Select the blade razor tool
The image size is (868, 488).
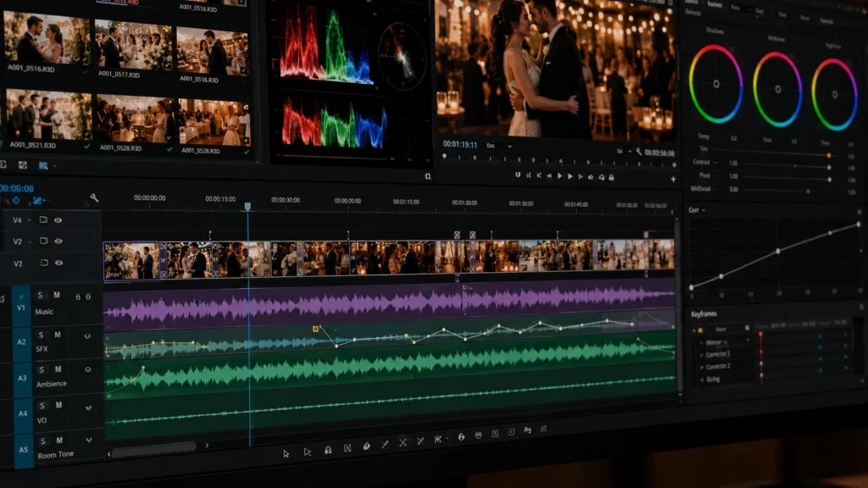click(x=385, y=444)
